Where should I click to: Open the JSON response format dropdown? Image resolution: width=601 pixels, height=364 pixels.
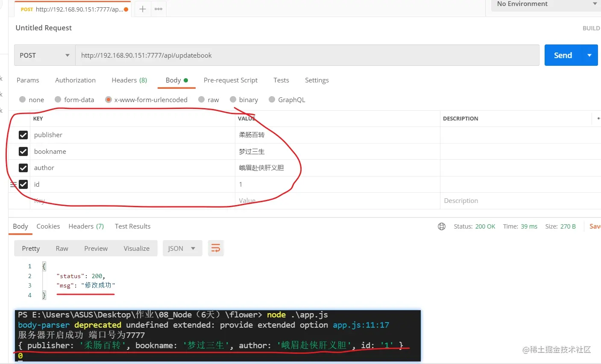click(x=182, y=248)
